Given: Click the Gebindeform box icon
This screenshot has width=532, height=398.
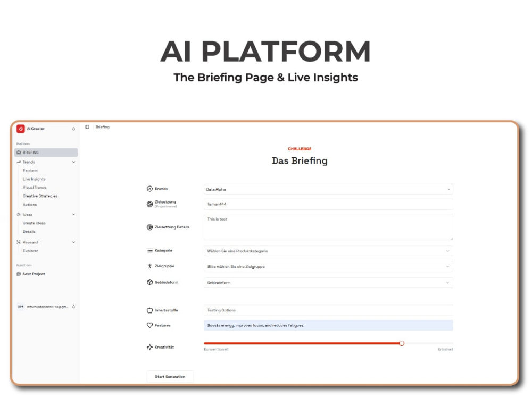Looking at the screenshot, I should coord(149,282).
